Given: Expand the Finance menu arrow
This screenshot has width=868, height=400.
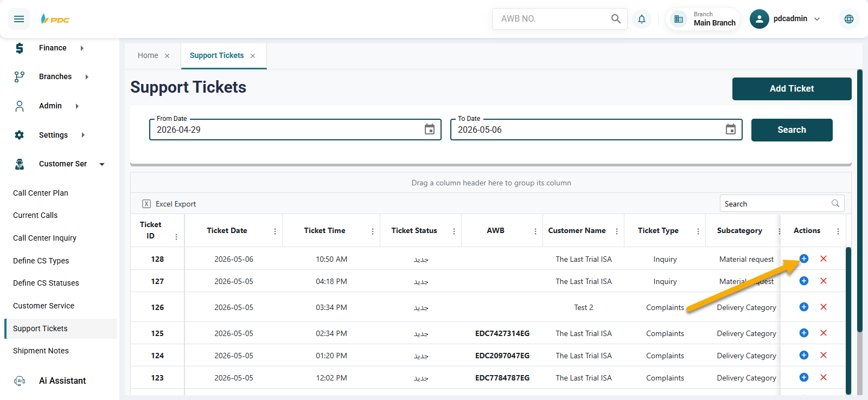Looking at the screenshot, I should [x=82, y=48].
